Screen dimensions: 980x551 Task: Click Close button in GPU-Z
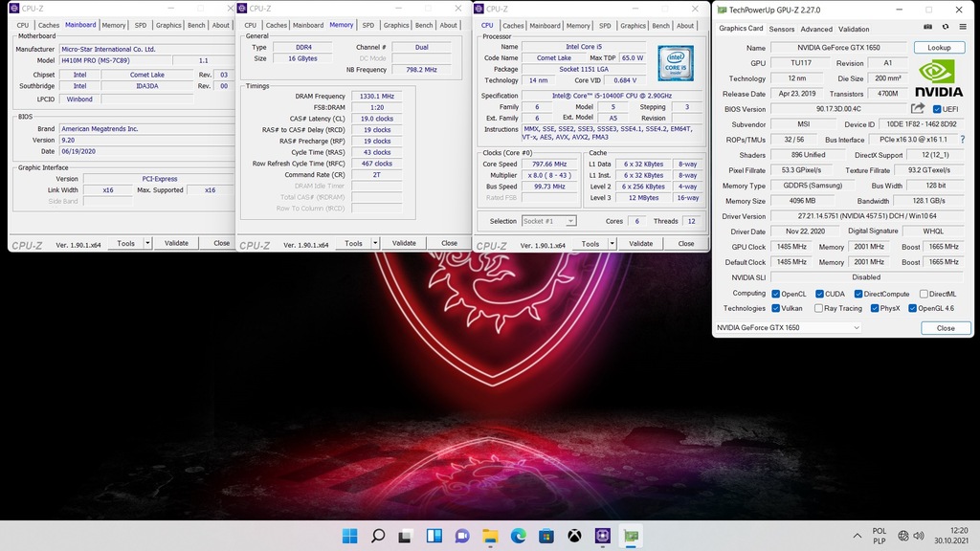(946, 328)
